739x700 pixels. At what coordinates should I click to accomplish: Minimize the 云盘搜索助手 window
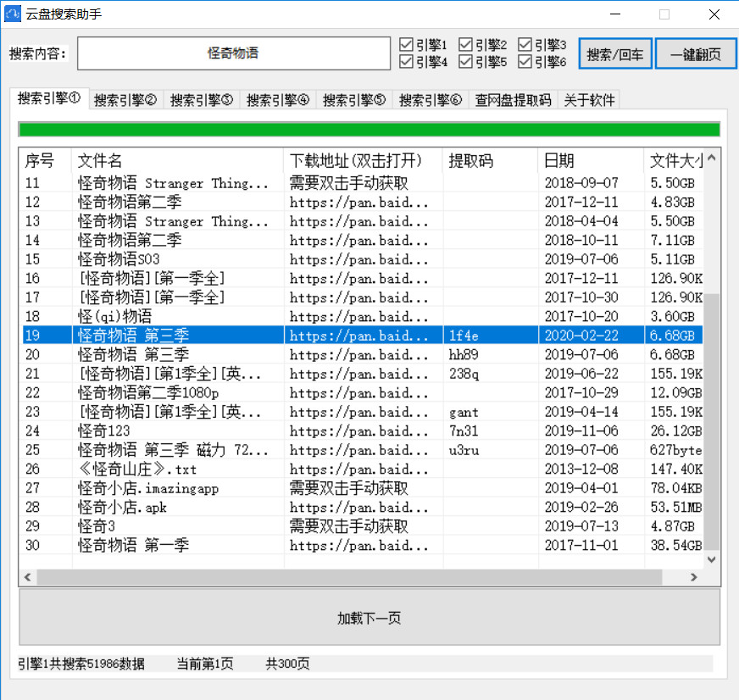pyautogui.click(x=615, y=14)
